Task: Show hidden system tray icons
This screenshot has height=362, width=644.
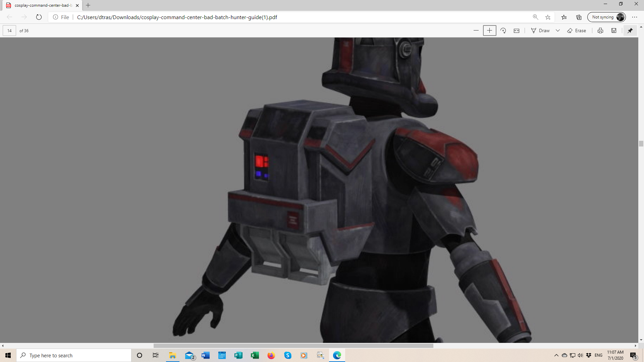Action: (x=556, y=355)
